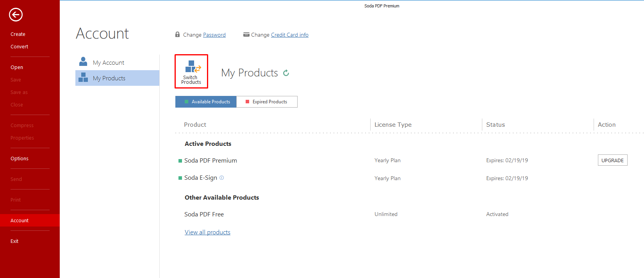Switch to the Expired Products tab
The width and height of the screenshot is (644, 278).
pyautogui.click(x=267, y=102)
